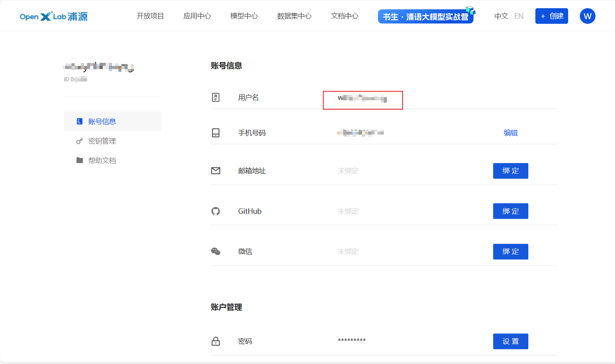The height and width of the screenshot is (364, 615).
Task: Open the 开放项目 menu
Action: (150, 16)
